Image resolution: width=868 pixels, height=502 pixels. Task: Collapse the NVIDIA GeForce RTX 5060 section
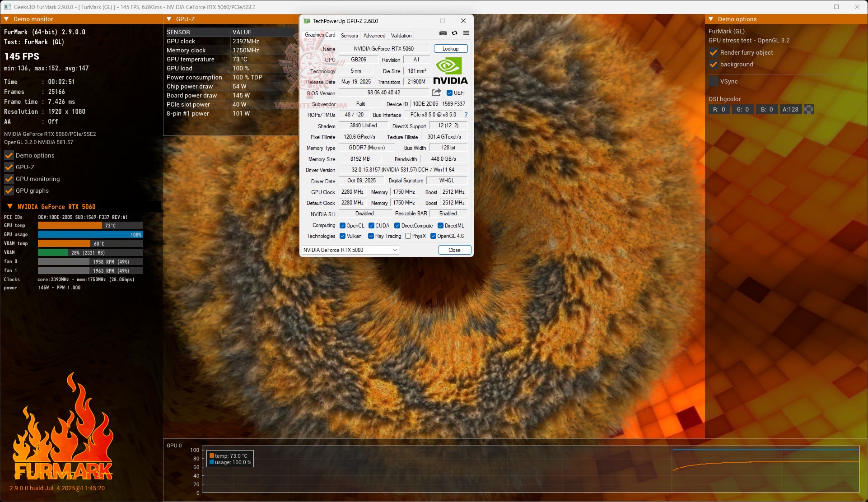(9, 206)
